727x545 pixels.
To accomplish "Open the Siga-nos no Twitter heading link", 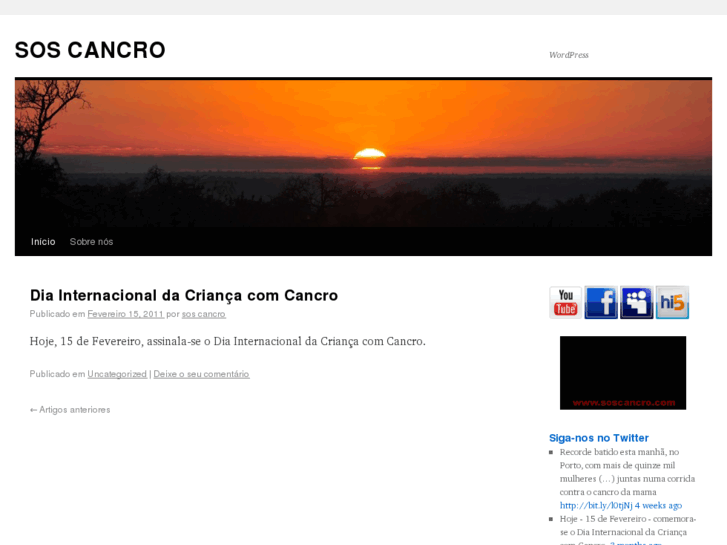I will click(x=599, y=438).
